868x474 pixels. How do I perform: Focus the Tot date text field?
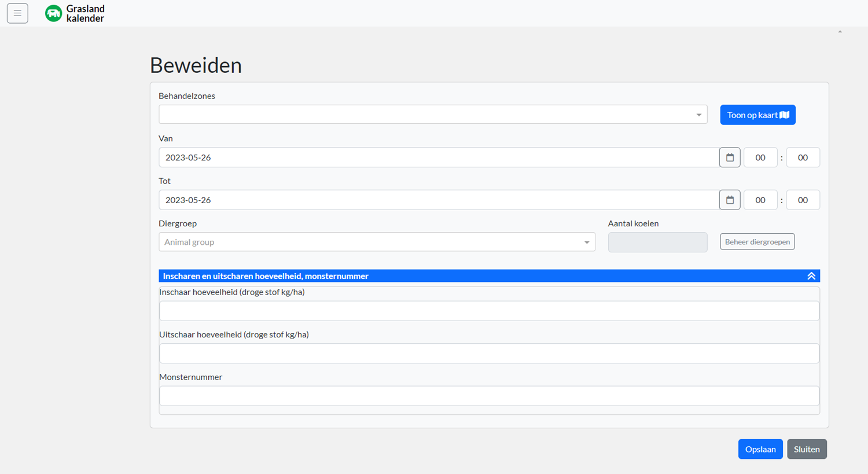438,200
